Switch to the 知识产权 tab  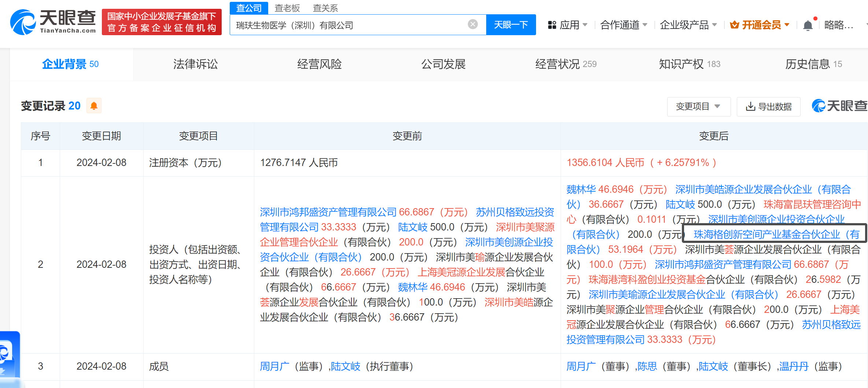[x=690, y=64]
